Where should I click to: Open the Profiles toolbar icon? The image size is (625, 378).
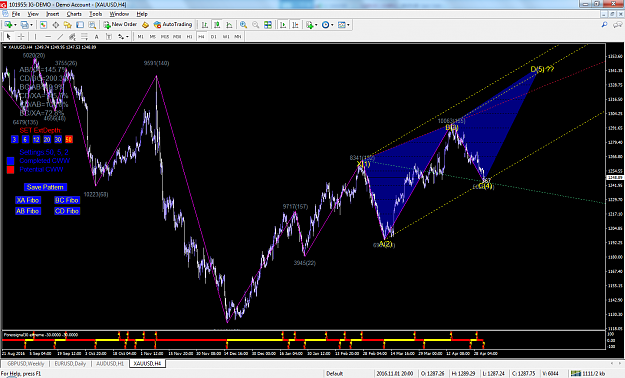[x=24, y=25]
